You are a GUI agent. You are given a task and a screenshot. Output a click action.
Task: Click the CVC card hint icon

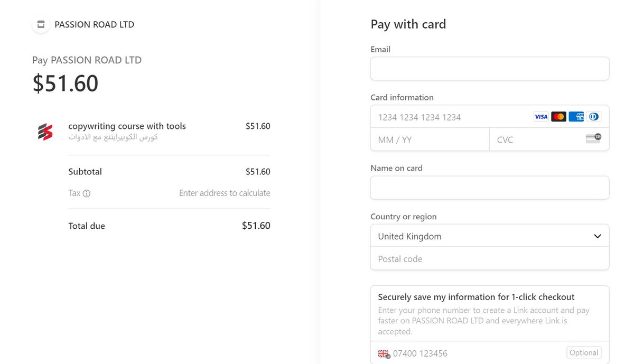[x=593, y=139]
